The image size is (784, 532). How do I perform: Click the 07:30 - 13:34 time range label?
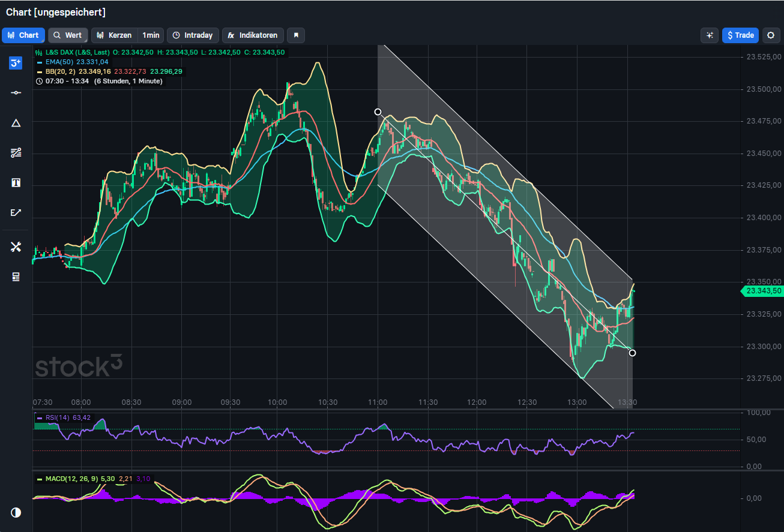tap(67, 81)
